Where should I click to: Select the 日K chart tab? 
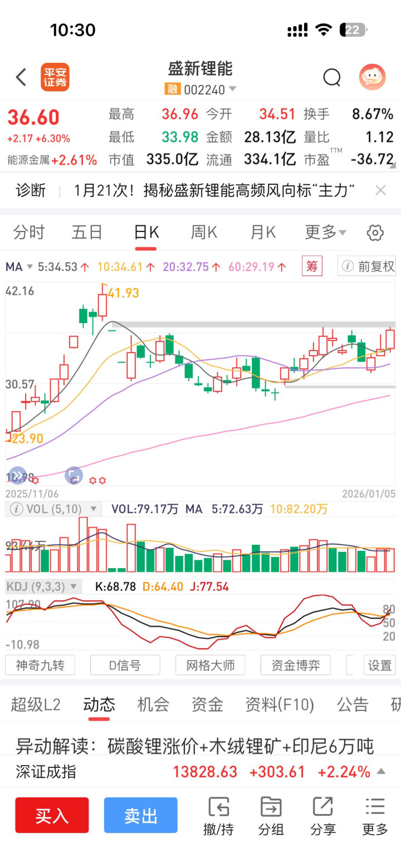coord(146,233)
